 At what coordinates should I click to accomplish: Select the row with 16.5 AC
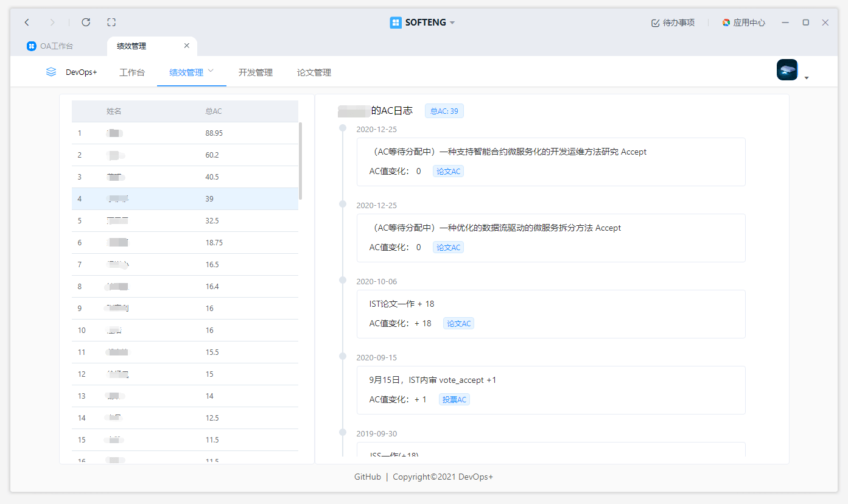(x=185, y=265)
